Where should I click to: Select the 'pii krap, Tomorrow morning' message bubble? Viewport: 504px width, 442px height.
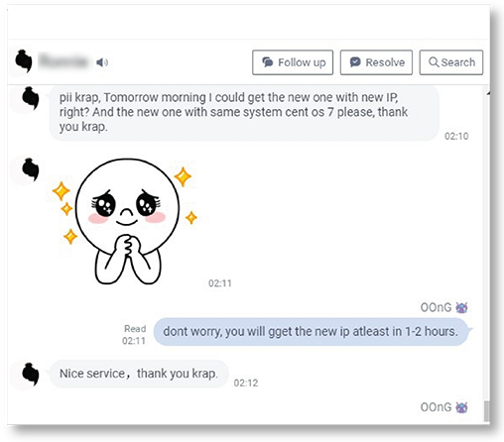[x=244, y=112]
